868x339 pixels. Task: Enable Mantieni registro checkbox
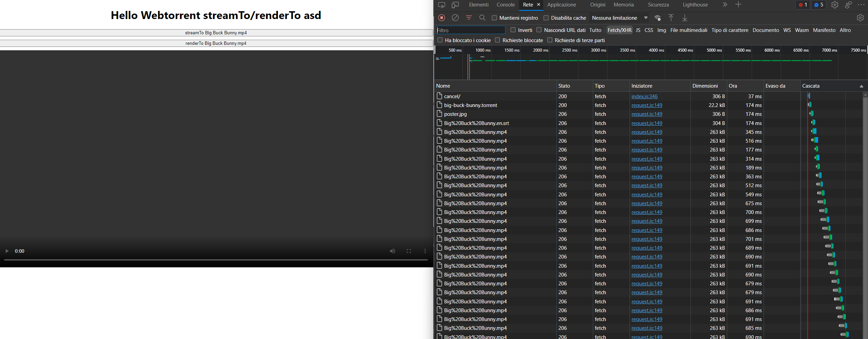(494, 18)
